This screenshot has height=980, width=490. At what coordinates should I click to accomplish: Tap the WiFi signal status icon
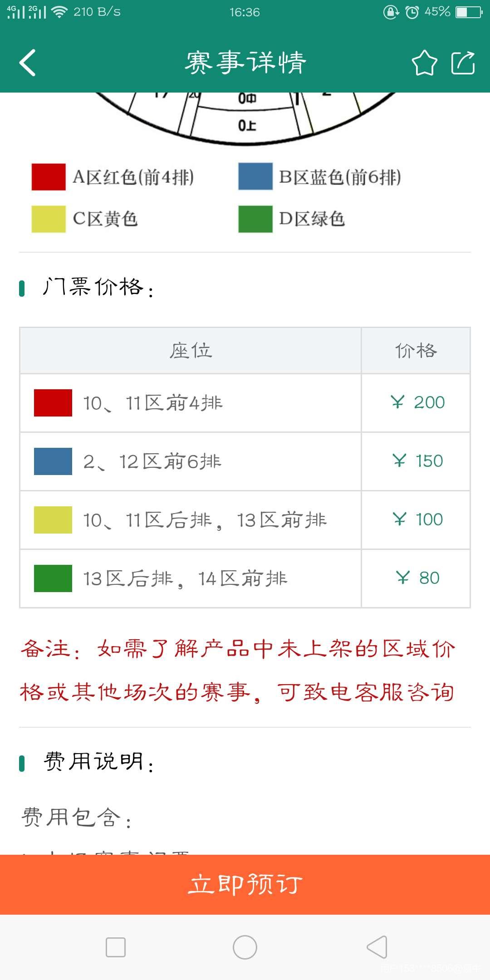pyautogui.click(x=59, y=12)
